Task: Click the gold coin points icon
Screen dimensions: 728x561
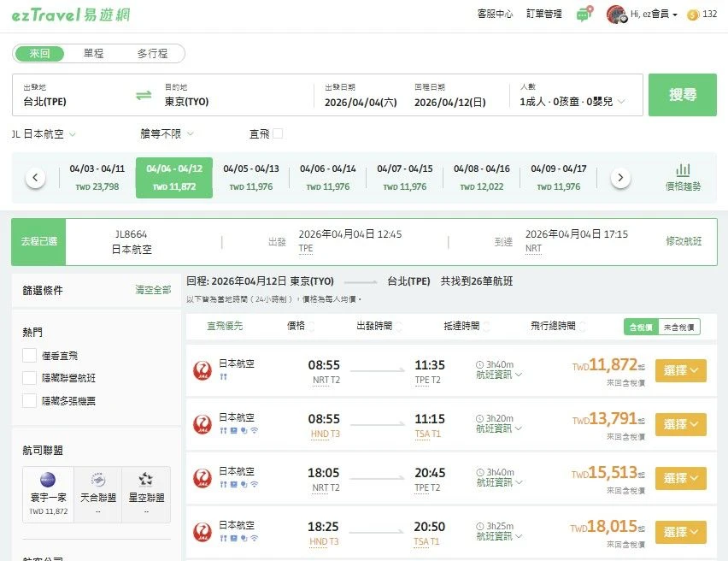Action: (692, 15)
